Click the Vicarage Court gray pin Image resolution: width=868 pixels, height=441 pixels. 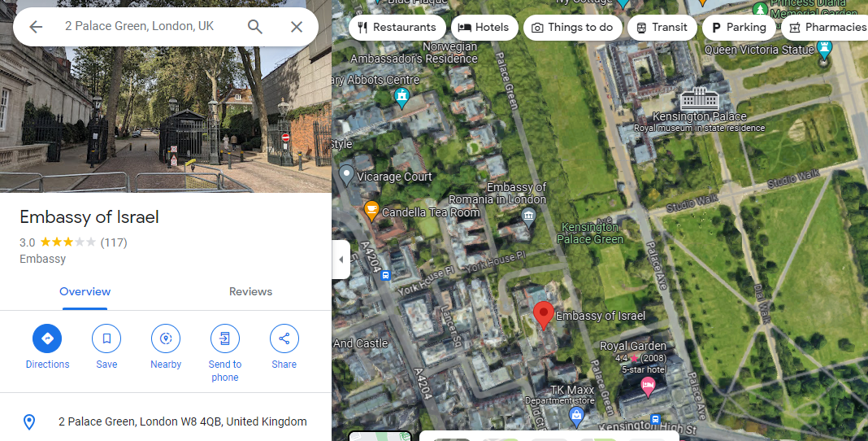coord(346,174)
